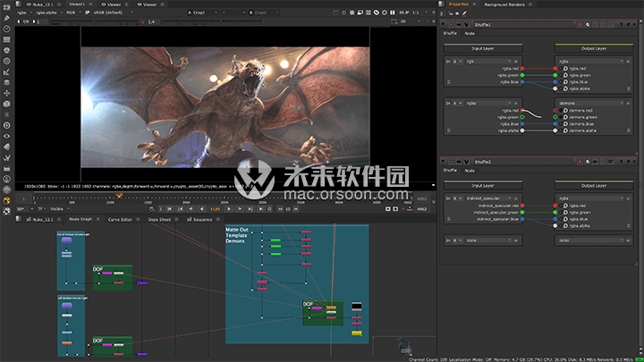644x362 pixels.
Task: Toggle rgba.green output enable circle in Shuffle1
Action: (561, 75)
